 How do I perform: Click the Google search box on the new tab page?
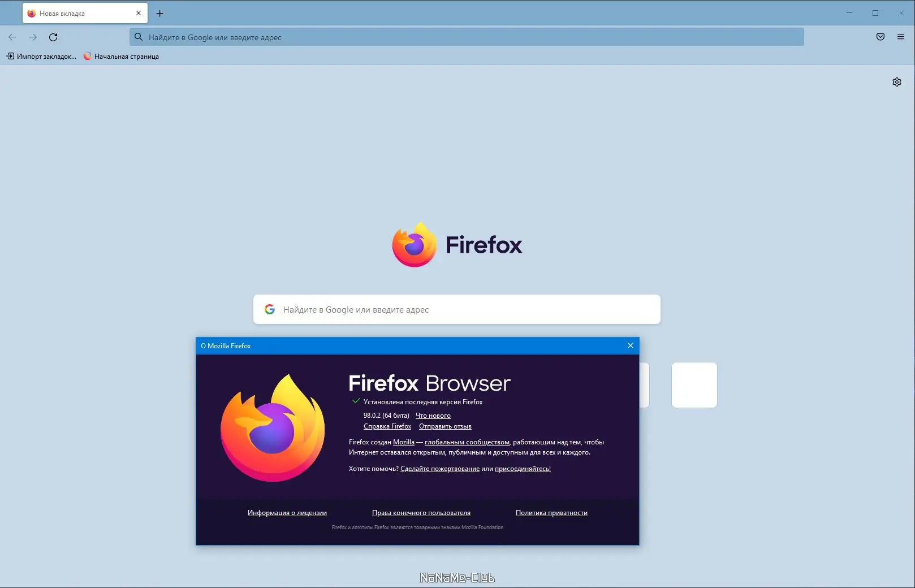click(x=457, y=309)
